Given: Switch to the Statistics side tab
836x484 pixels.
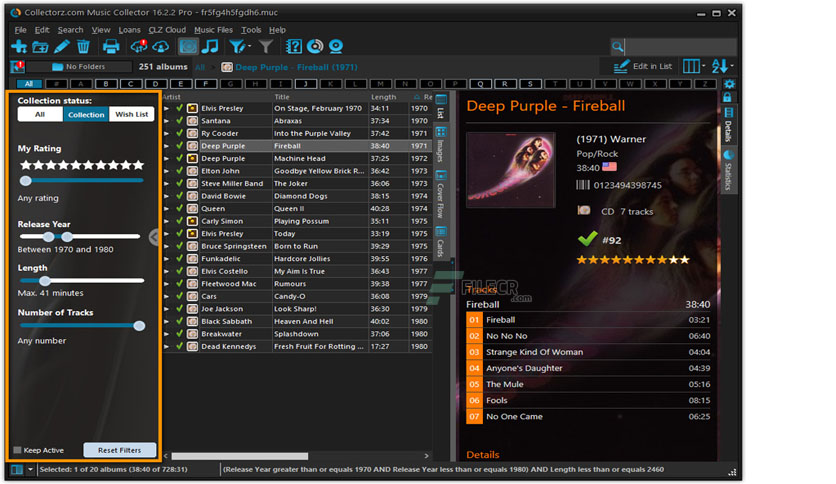Looking at the screenshot, I should 728,170.
